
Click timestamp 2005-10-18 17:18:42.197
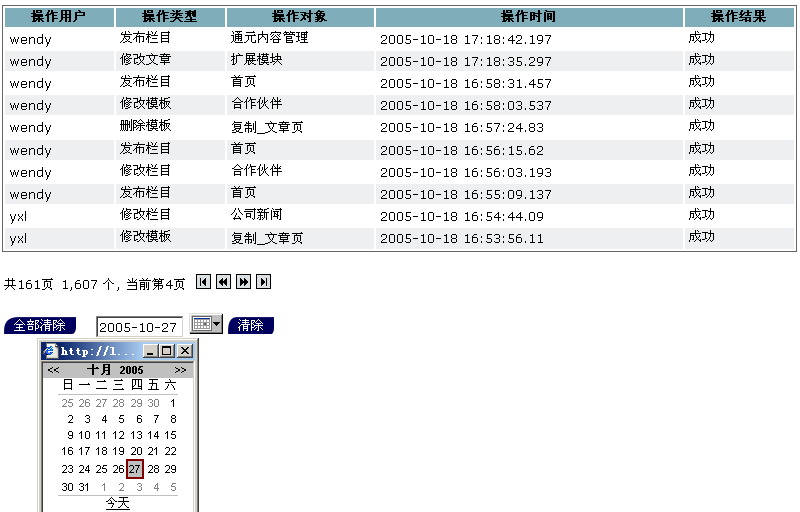point(466,39)
